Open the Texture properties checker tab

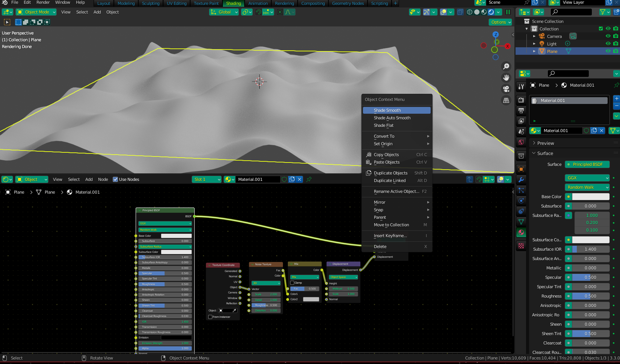[521, 246]
